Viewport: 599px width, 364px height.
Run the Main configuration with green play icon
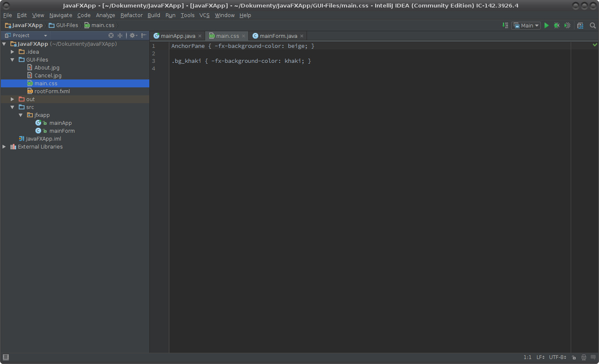547,25
